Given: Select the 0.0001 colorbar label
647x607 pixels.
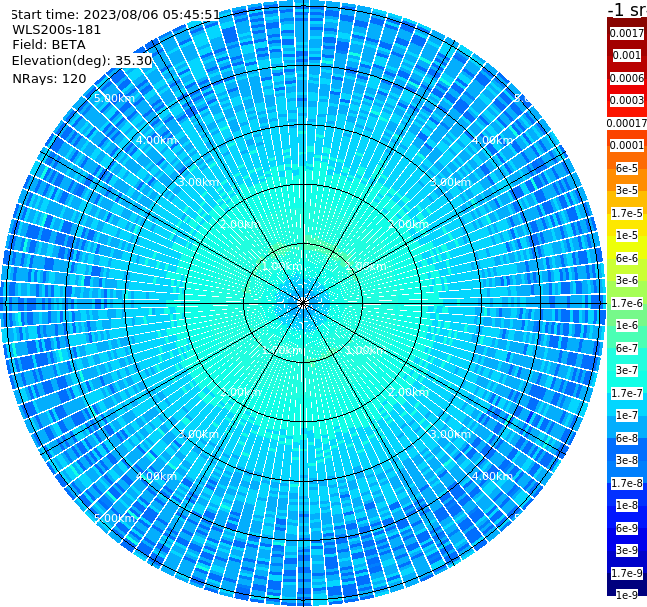Looking at the screenshot, I should coord(627,146).
